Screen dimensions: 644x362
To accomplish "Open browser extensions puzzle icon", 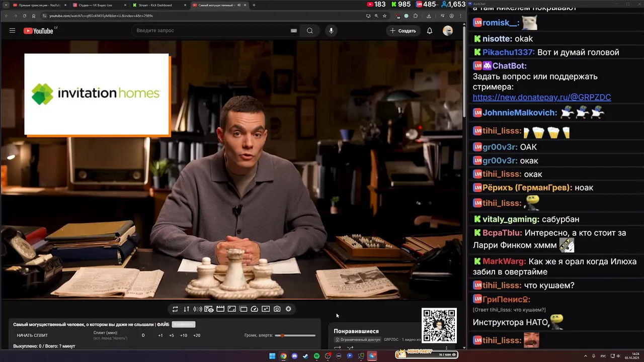I will [416, 16].
